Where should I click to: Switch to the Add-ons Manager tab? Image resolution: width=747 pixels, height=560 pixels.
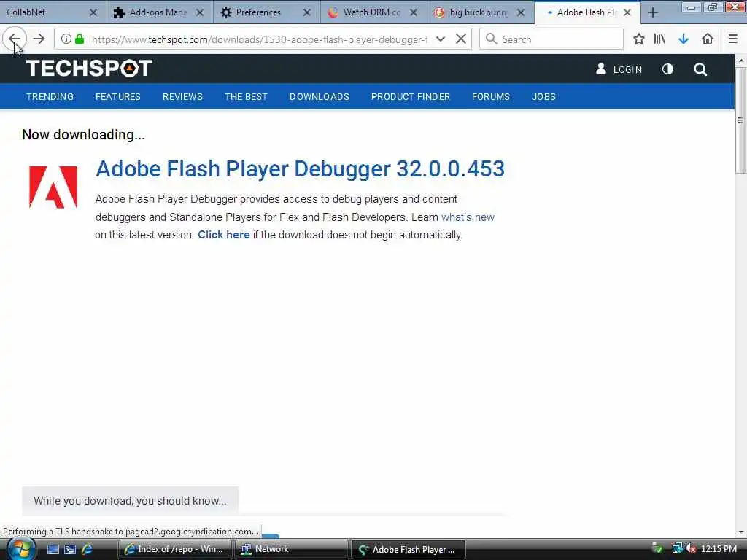pos(158,12)
